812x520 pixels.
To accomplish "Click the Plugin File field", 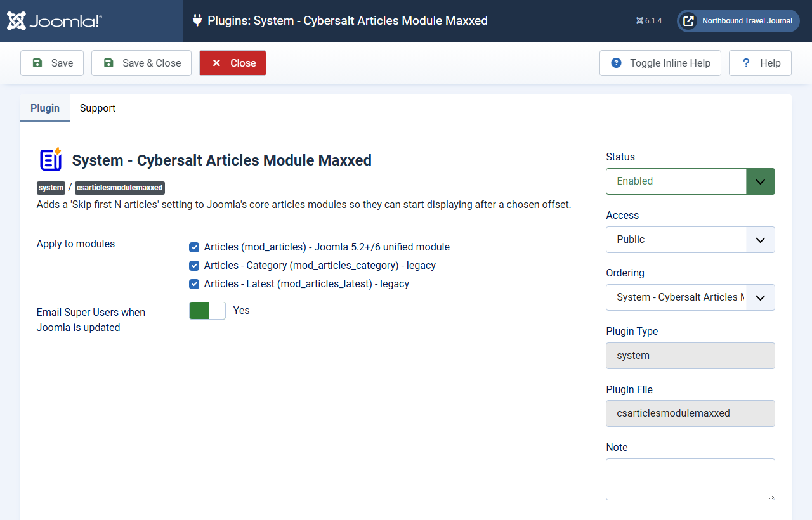I will click(690, 413).
